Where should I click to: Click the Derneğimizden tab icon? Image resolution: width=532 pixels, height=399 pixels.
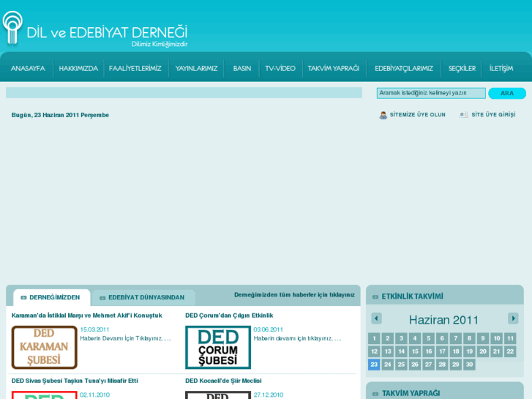click(x=23, y=297)
